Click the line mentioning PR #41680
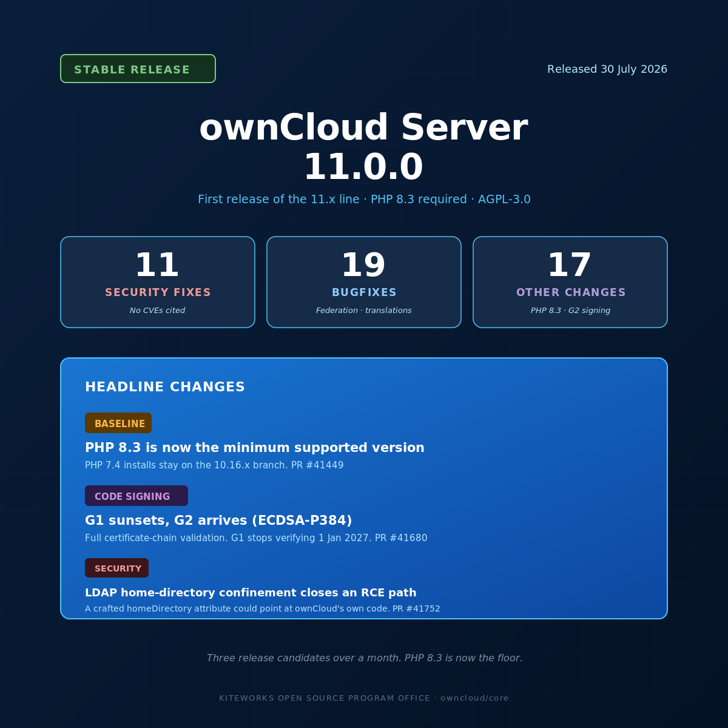The height and width of the screenshot is (728, 728). [256, 538]
